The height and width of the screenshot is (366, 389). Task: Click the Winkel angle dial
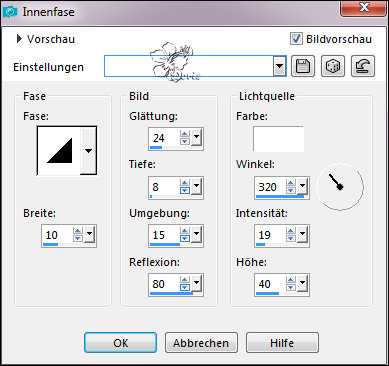[x=340, y=186]
